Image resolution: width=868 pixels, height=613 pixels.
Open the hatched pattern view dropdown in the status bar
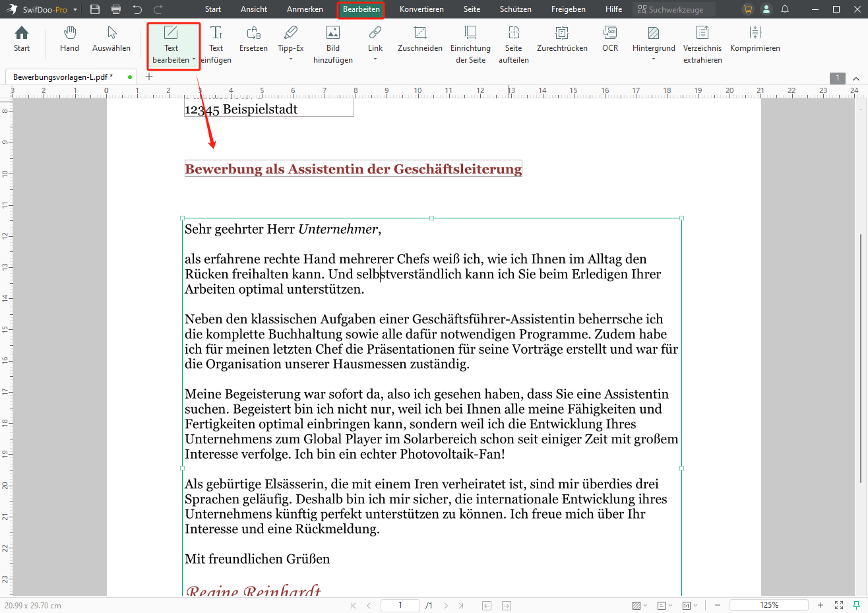click(x=640, y=605)
